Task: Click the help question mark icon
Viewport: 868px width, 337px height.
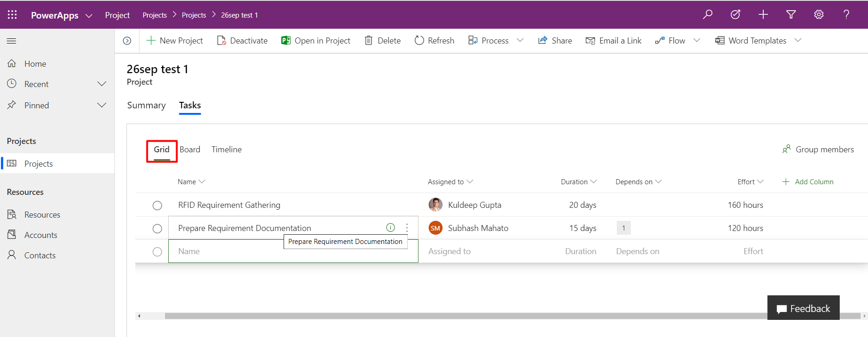Action: coord(846,14)
